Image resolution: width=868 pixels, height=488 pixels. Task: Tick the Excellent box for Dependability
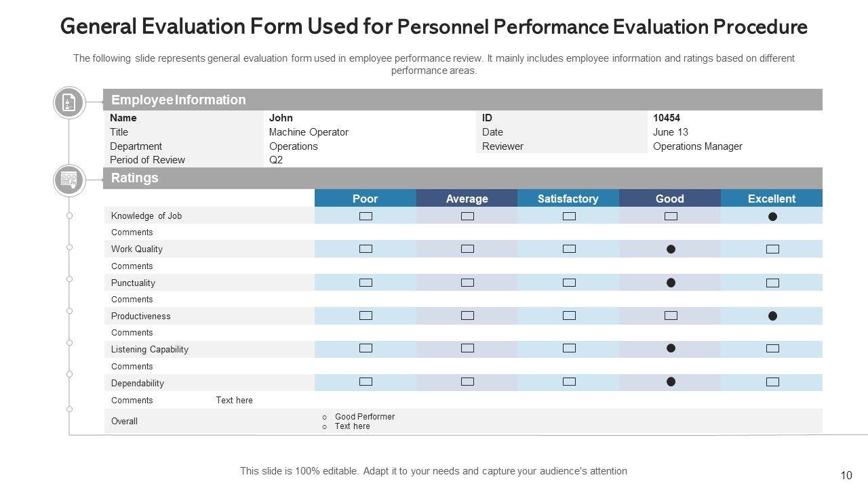[772, 382]
